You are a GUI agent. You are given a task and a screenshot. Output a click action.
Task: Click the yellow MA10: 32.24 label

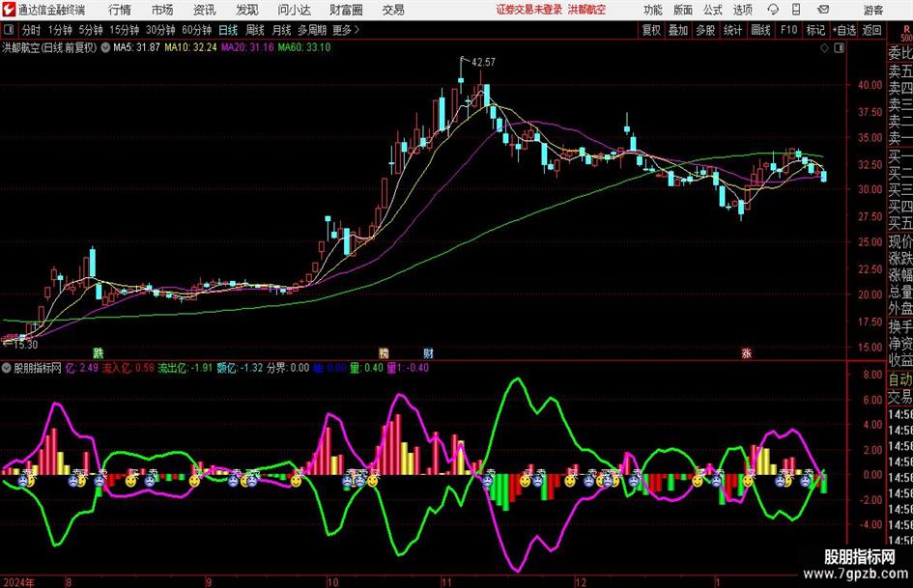190,47
